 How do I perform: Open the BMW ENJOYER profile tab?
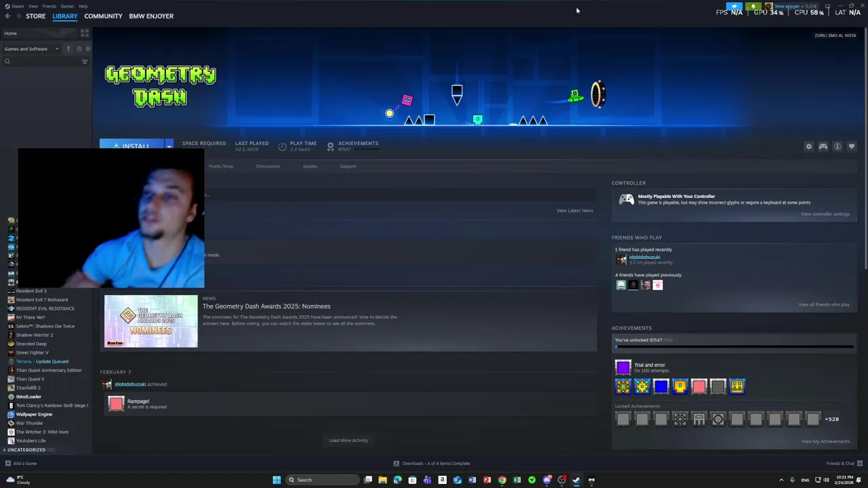tap(151, 16)
